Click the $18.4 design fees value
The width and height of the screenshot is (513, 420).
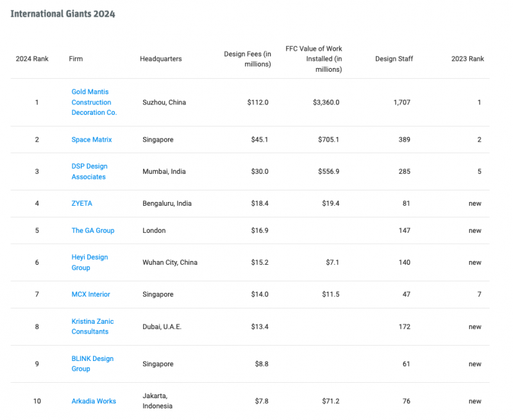[x=260, y=203]
